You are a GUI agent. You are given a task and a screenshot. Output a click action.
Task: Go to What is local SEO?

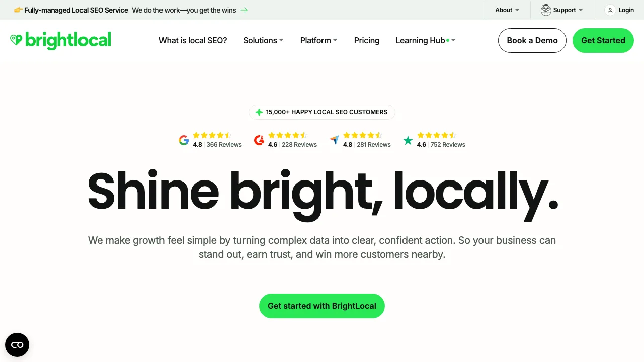(x=193, y=40)
